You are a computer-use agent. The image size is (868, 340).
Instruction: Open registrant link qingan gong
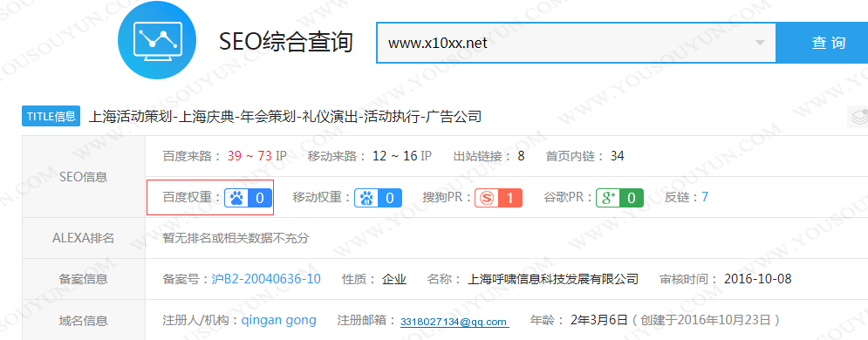279,320
